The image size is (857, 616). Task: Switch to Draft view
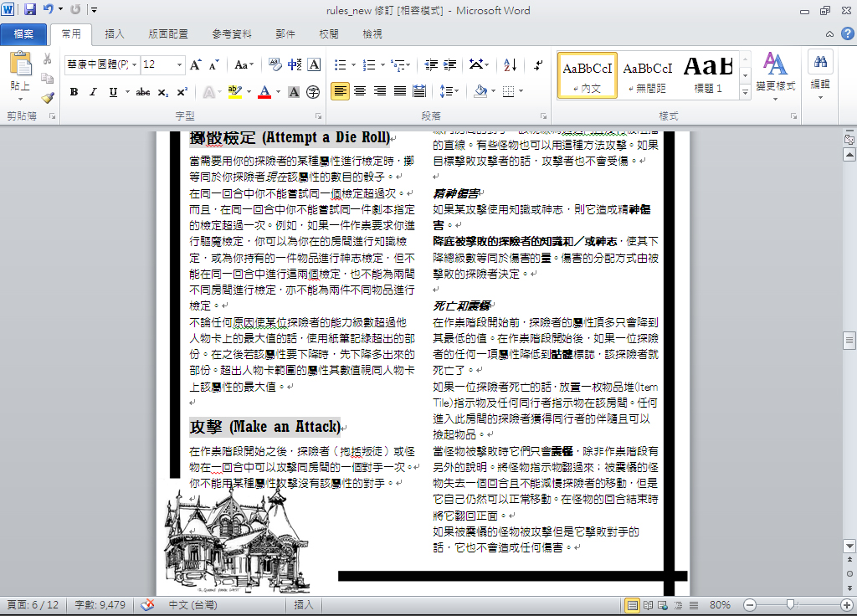[x=694, y=605]
